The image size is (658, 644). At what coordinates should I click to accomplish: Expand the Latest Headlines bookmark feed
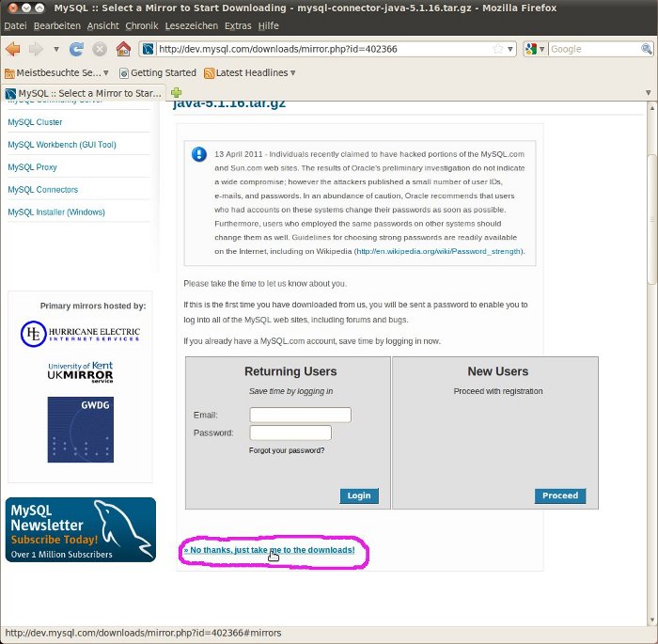tap(292, 72)
